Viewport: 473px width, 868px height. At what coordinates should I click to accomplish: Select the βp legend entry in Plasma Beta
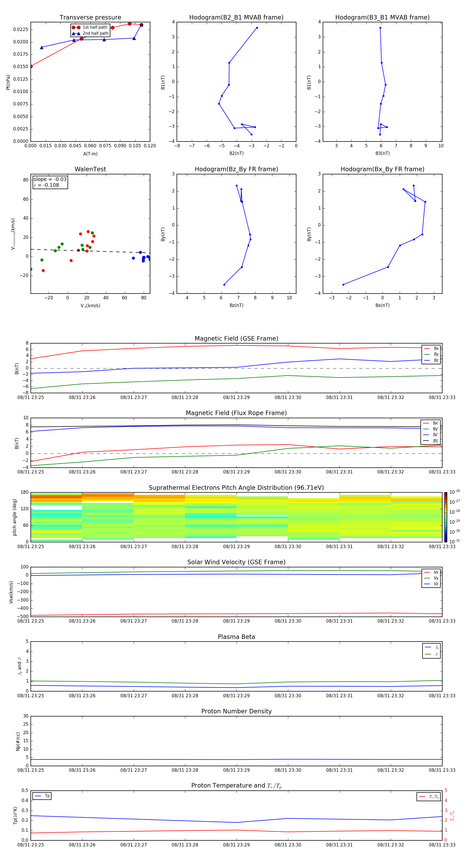pyautogui.click(x=431, y=647)
